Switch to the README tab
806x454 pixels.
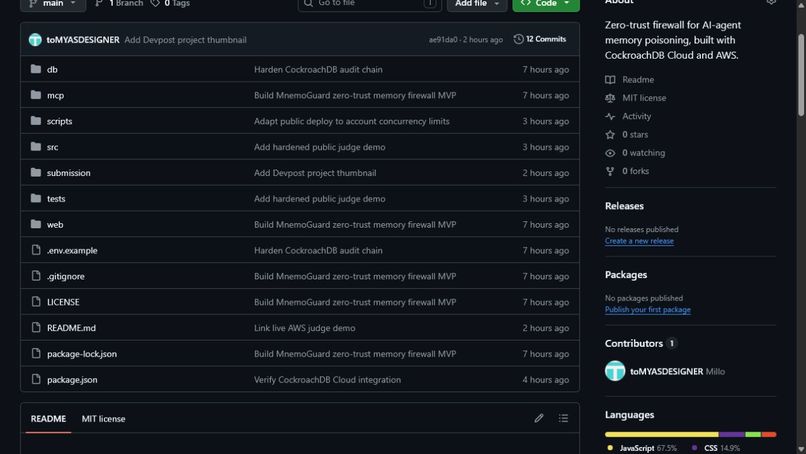[x=48, y=419]
